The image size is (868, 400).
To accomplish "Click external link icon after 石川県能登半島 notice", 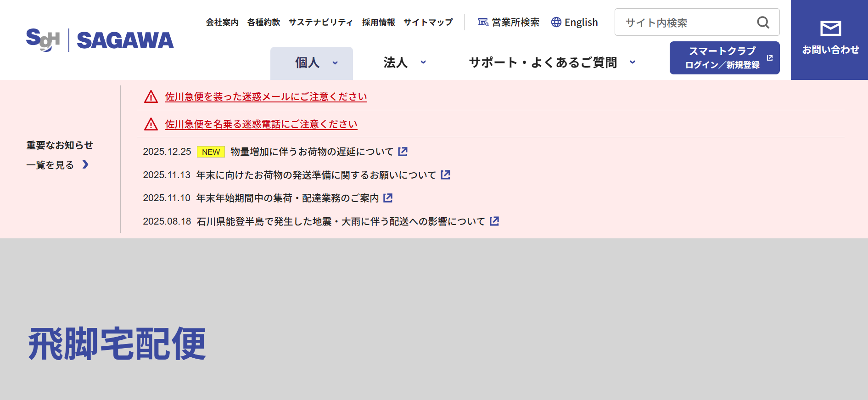I will coord(494,221).
